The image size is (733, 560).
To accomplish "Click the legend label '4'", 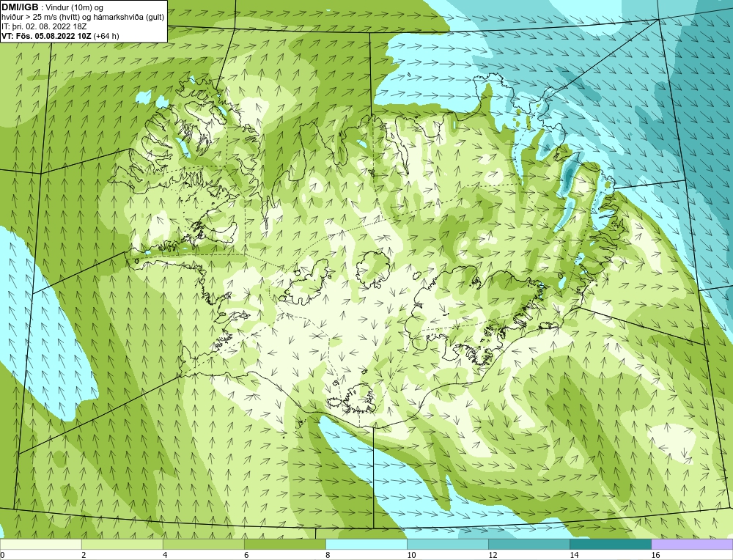I will (165, 555).
